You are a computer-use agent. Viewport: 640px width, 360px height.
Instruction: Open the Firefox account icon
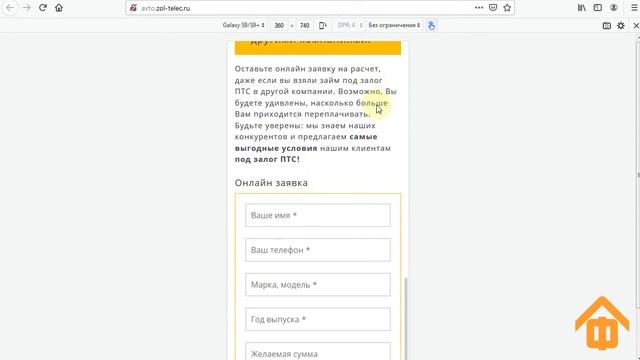pyautogui.click(x=613, y=8)
